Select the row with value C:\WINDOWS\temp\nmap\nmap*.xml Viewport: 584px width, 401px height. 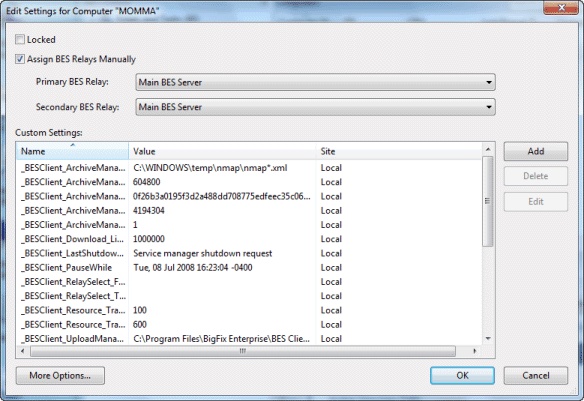tap(249, 168)
